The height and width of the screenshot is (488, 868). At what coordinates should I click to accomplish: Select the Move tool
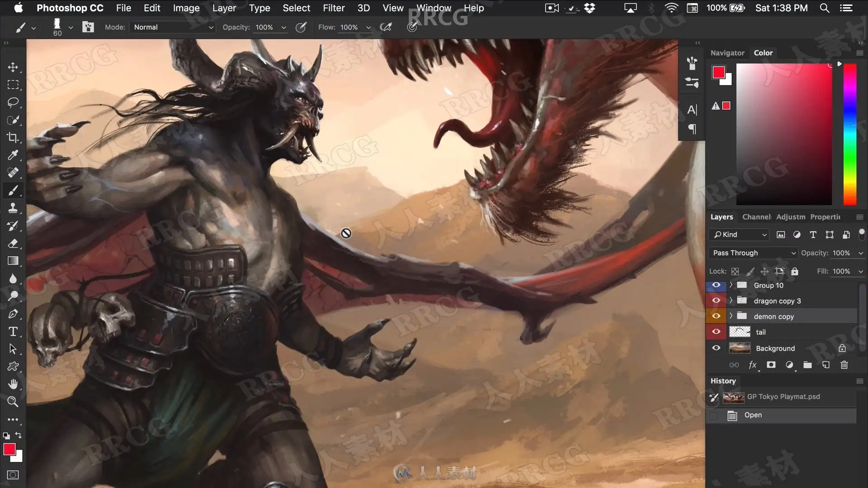pyautogui.click(x=13, y=67)
